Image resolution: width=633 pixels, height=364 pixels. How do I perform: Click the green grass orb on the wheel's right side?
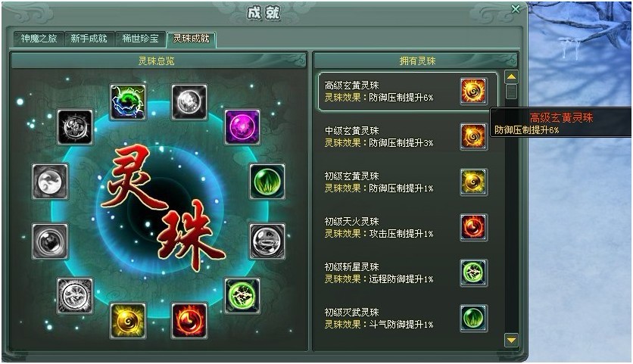267,181
